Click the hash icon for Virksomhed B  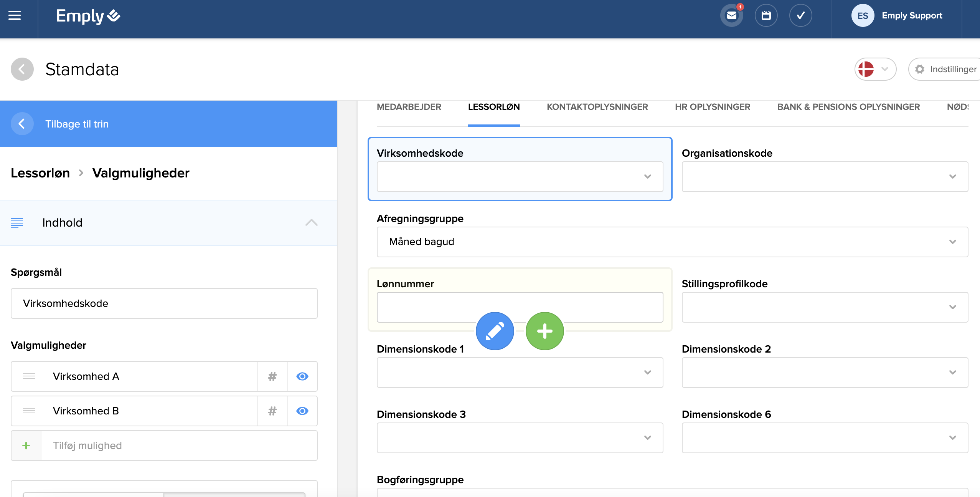pos(272,411)
